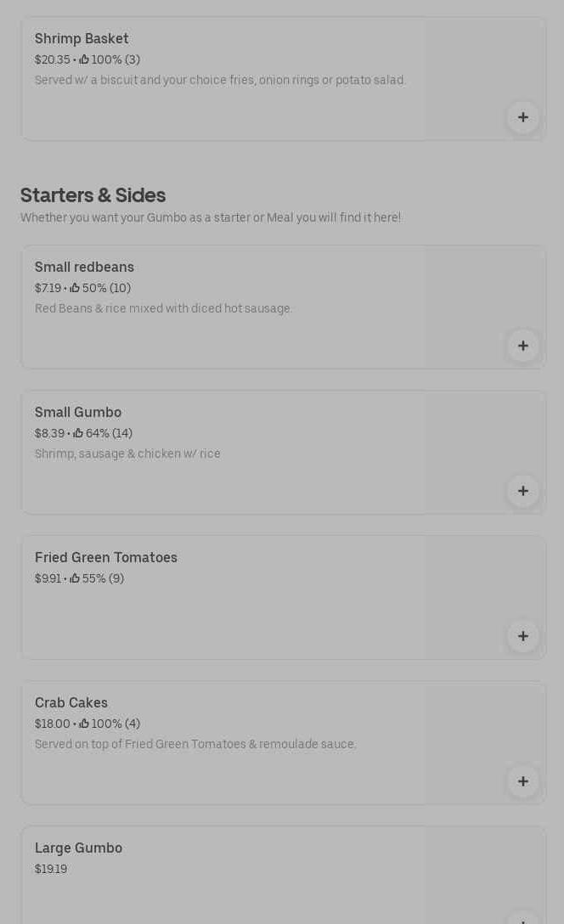Click the Crab Cakes $18.00 price
This screenshot has width=564, height=924.
(x=53, y=724)
